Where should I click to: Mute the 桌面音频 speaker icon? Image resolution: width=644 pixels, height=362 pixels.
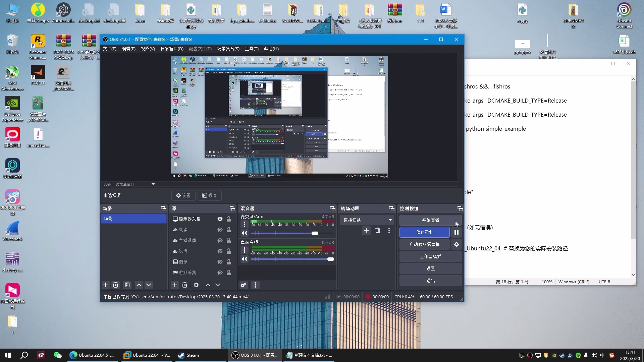coord(245,259)
